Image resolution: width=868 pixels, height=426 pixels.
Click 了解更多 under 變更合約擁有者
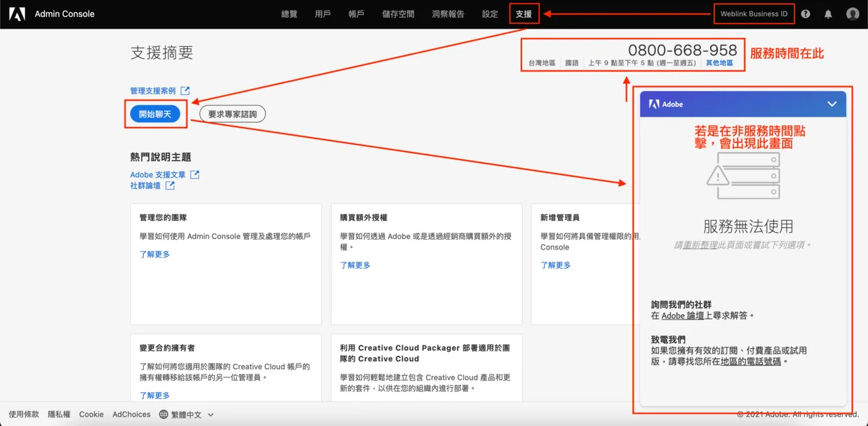click(x=155, y=395)
